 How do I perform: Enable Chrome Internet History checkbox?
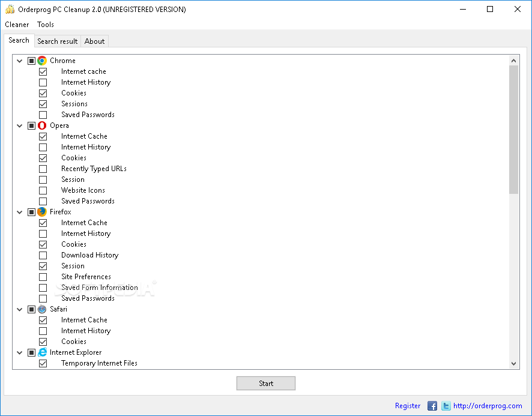click(43, 82)
